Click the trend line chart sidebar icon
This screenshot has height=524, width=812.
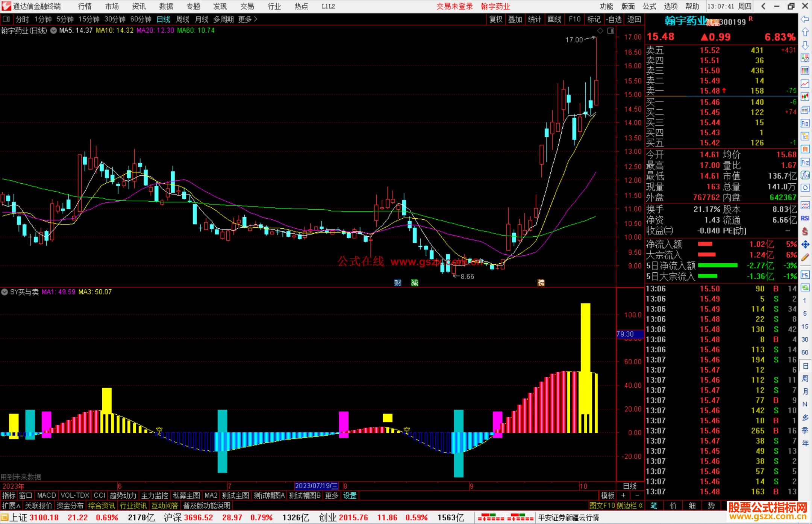pyautogui.click(x=805, y=84)
